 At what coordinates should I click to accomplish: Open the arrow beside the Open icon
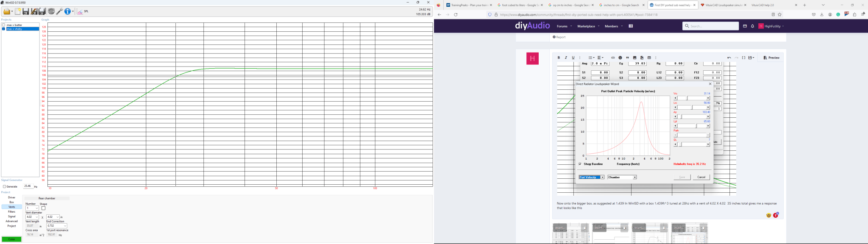point(12,11)
